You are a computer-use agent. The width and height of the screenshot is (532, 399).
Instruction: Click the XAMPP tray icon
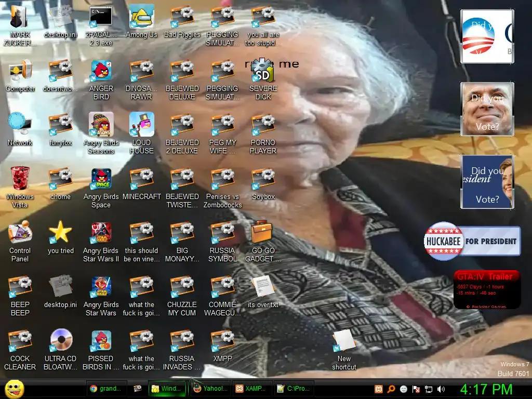pos(379,389)
